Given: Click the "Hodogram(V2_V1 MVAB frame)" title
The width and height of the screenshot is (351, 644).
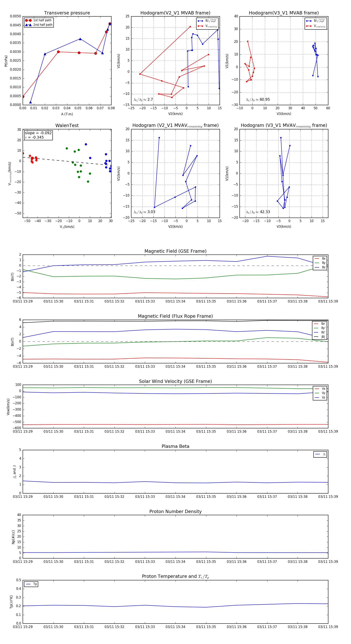Looking at the screenshot, I should pos(175,13).
